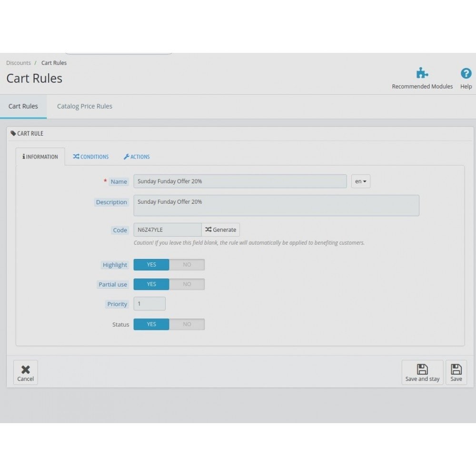Viewport: 476px width, 476px height.
Task: Generate a new random voucher code
Action: point(221,230)
